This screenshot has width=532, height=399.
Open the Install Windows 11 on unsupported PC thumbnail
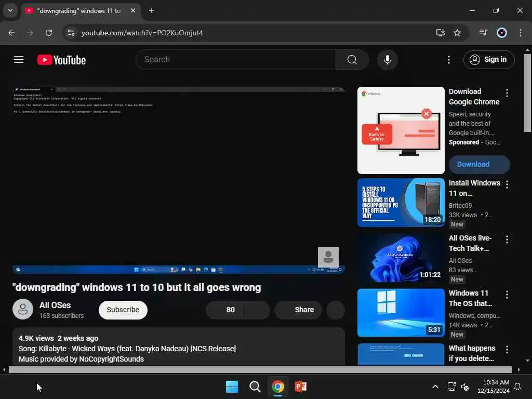[x=401, y=203]
